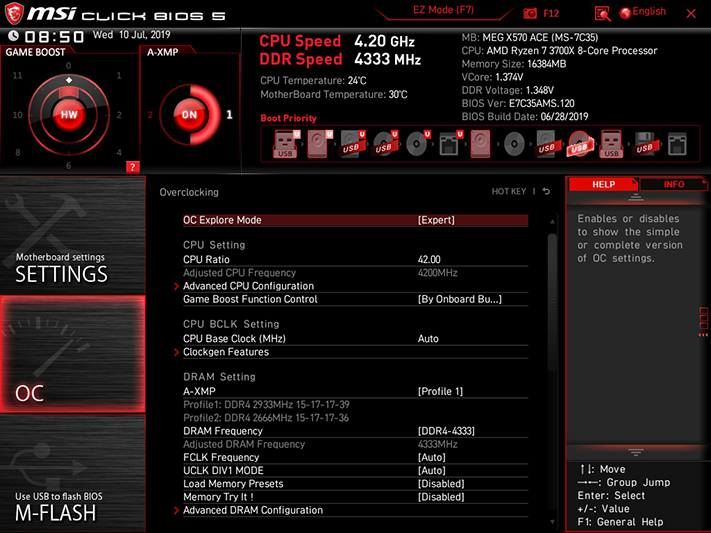Click the Adjusted DRAM Frequency 4333MHz value
The width and height of the screenshot is (711, 533).
tap(438, 444)
